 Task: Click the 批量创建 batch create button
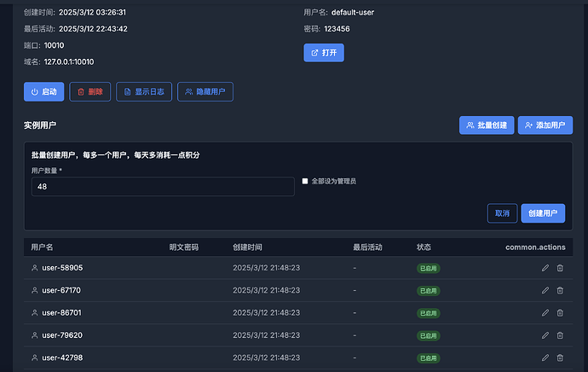click(x=487, y=125)
